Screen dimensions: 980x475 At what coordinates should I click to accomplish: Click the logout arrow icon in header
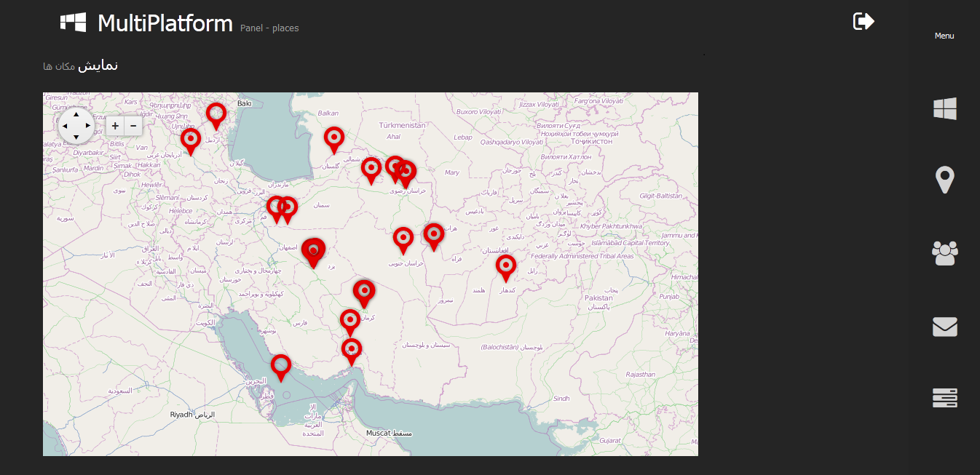pyautogui.click(x=864, y=21)
